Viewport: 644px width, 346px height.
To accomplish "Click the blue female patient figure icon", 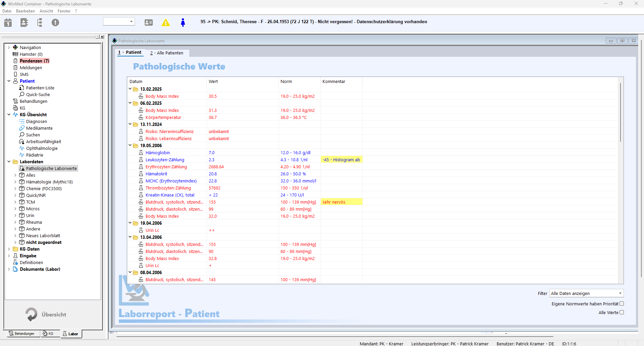I will click(183, 23).
